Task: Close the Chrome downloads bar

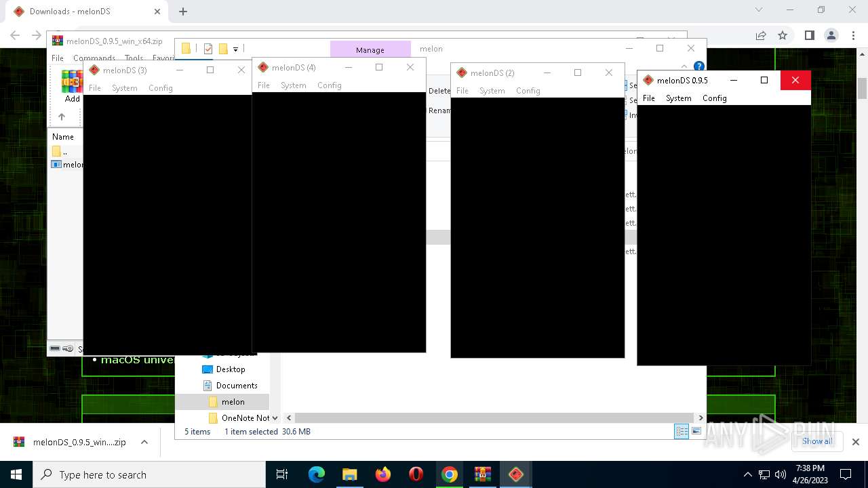Action: pyautogui.click(x=856, y=442)
